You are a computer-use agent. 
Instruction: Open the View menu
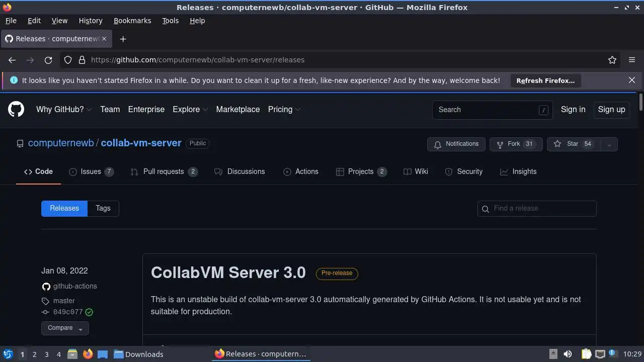click(59, 21)
